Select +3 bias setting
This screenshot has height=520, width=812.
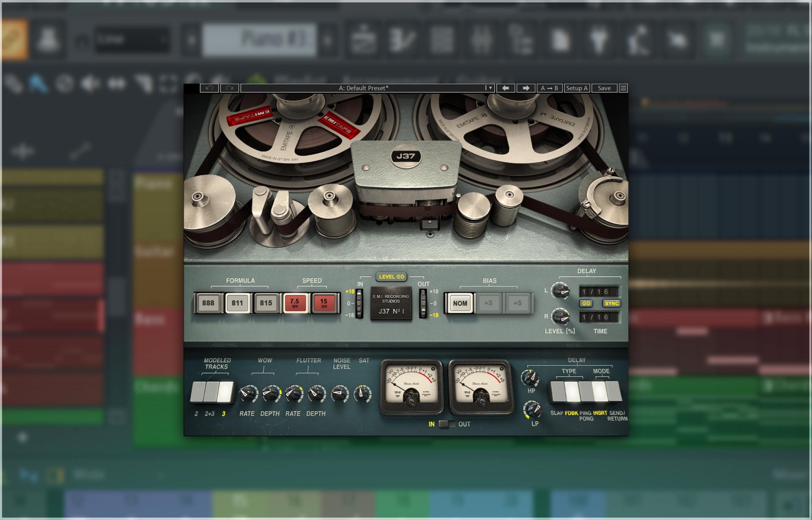click(488, 303)
